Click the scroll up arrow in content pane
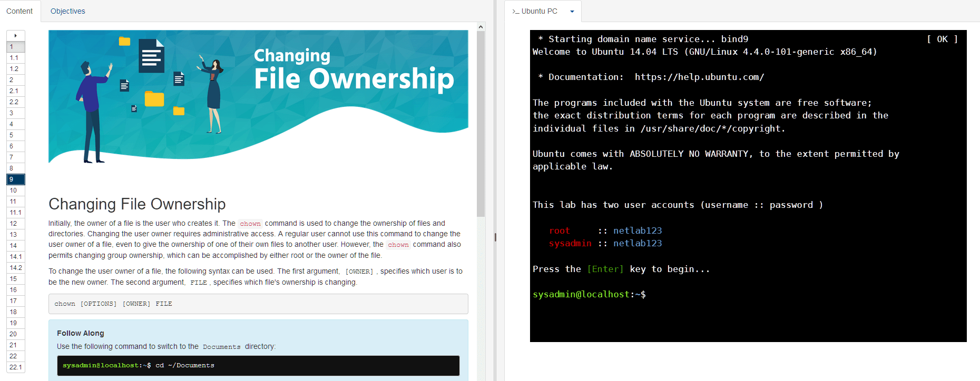 click(x=481, y=27)
